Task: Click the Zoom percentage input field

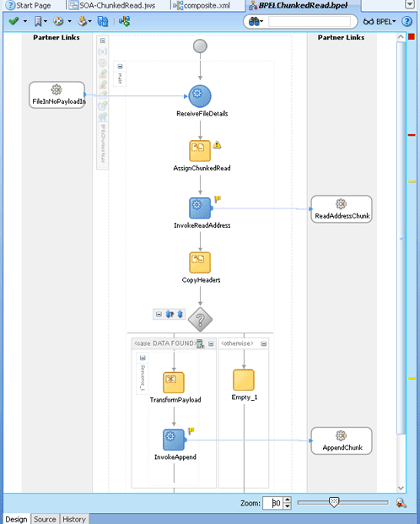Action: [x=273, y=503]
